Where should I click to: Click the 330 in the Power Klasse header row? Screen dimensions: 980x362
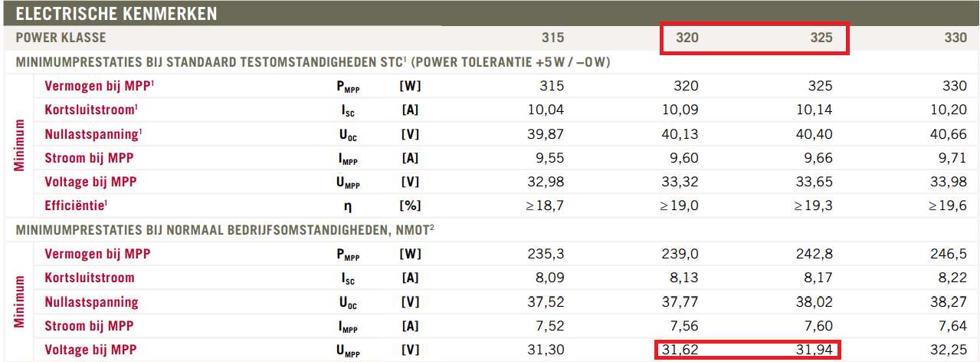[955, 38]
